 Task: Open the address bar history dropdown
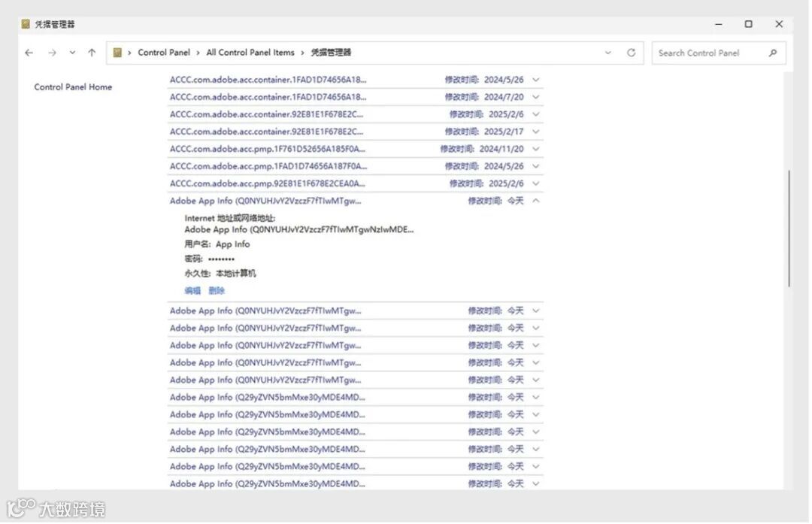tap(608, 53)
